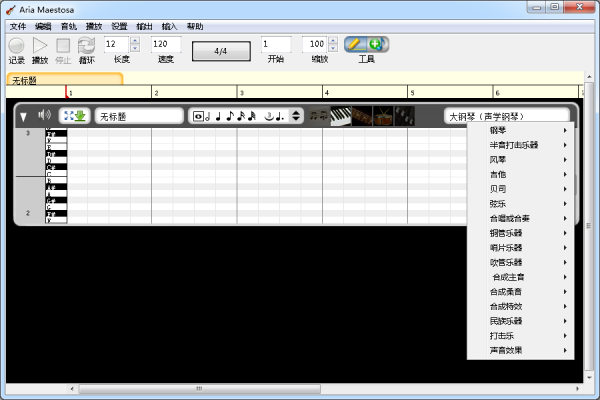Expand the 钢琴 (Piano) instrument submenu
This screenshot has width=600, height=400.
coord(521,130)
